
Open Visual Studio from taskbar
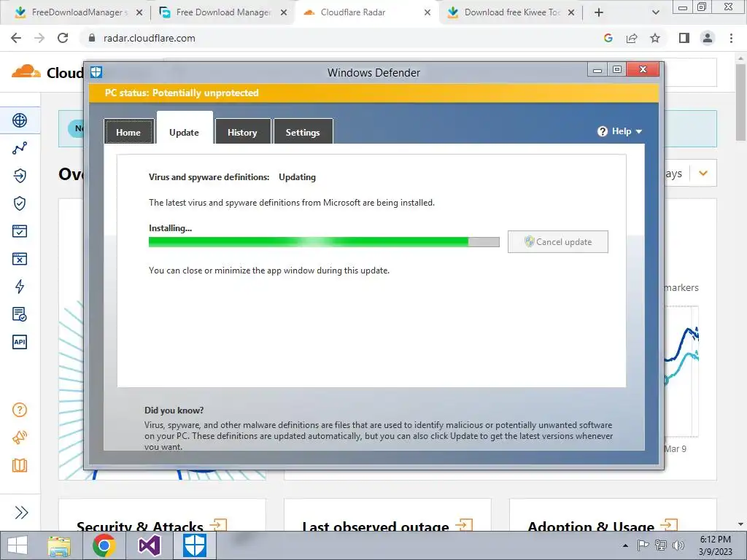(x=149, y=545)
